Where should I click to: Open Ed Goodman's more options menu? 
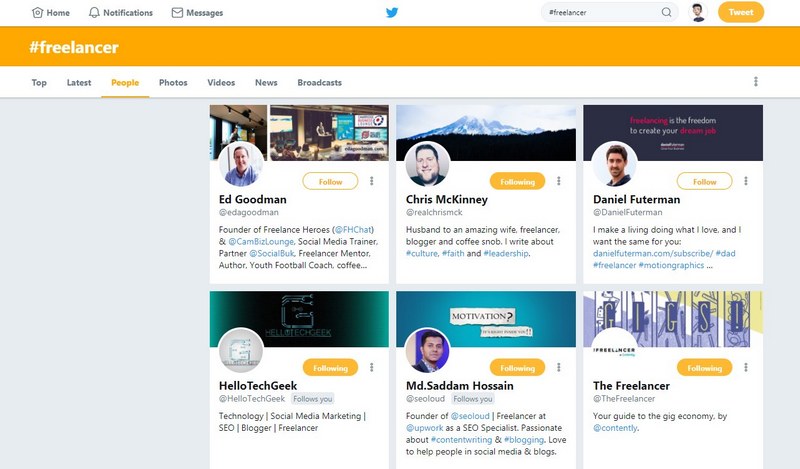[371, 181]
